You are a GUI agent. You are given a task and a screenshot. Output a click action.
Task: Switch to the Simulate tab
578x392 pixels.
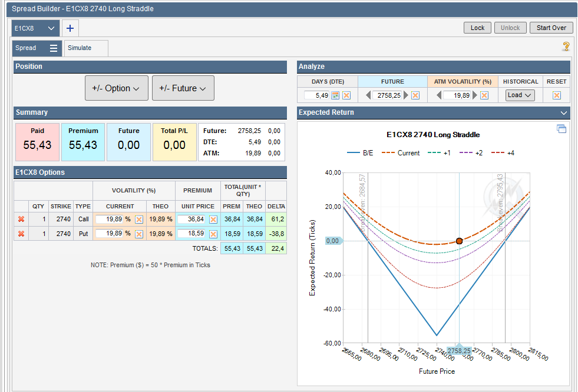click(80, 48)
